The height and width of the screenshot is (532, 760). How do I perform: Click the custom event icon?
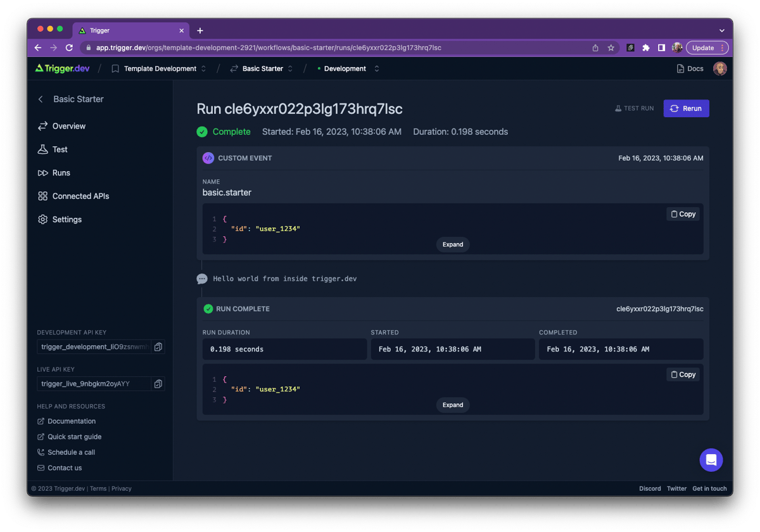[208, 158]
